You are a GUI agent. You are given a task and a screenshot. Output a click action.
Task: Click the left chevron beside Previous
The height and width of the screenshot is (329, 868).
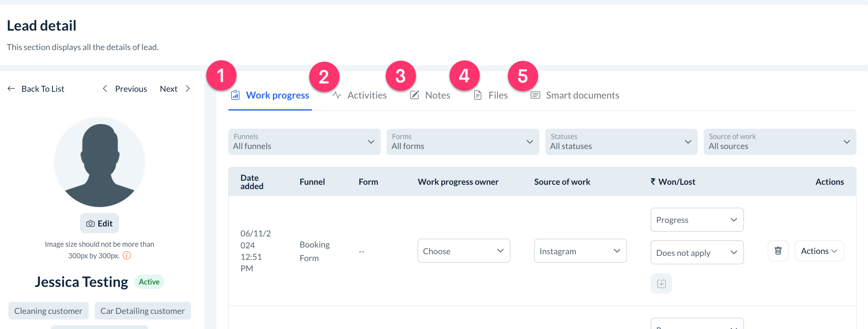[105, 89]
